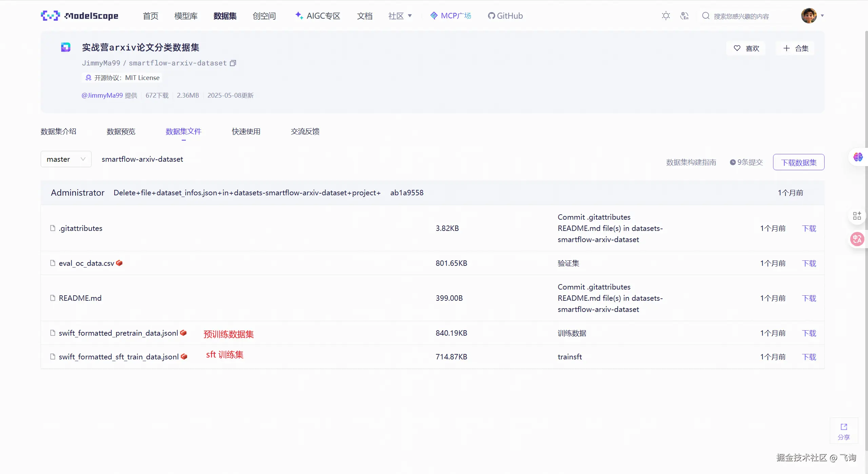
Task: Click the 喜欢 heart button
Action: (x=746, y=48)
